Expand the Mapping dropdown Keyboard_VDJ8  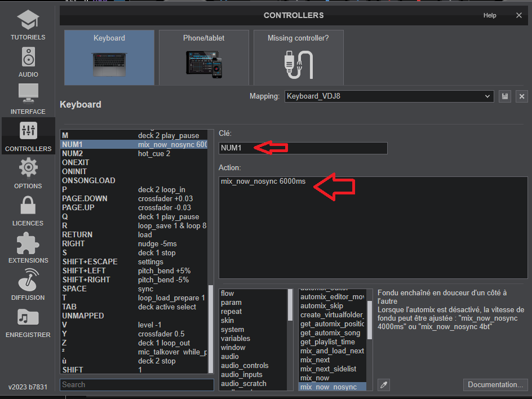pyautogui.click(x=389, y=96)
